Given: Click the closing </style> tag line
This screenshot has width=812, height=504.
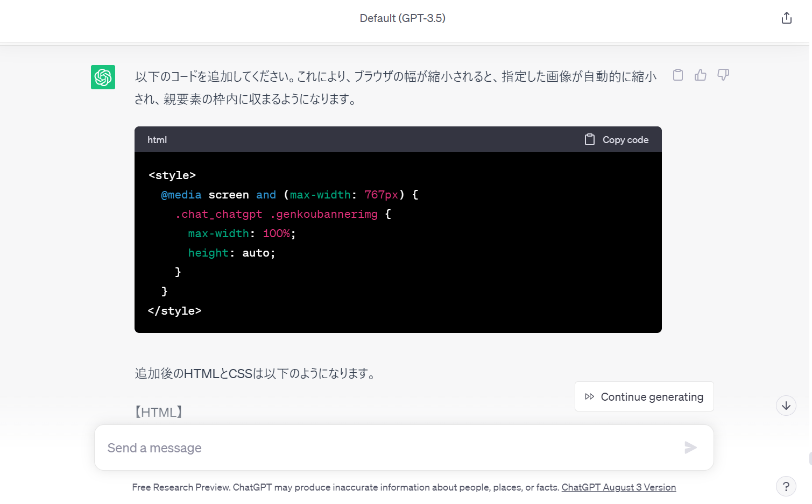Looking at the screenshot, I should point(174,311).
